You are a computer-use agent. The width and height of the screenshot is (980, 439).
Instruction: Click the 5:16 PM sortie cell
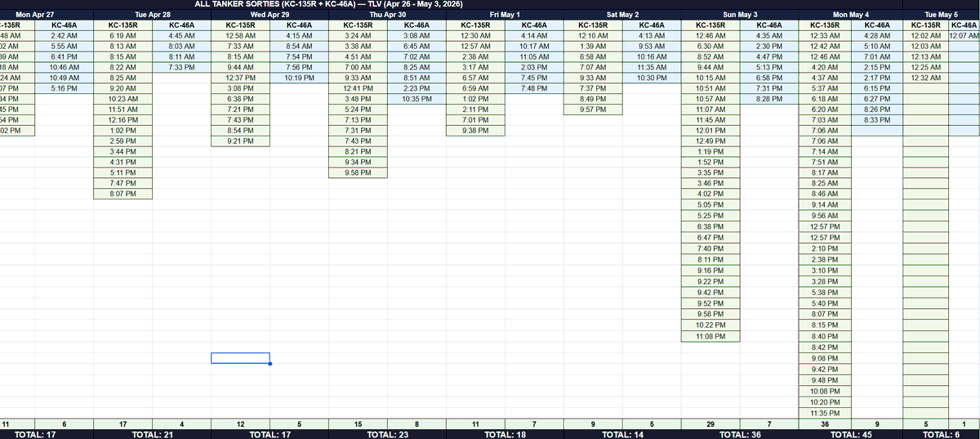coord(65,88)
